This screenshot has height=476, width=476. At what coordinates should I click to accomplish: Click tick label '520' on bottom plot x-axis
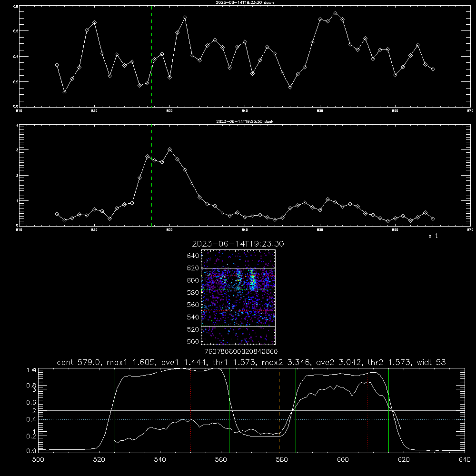click(x=99, y=460)
